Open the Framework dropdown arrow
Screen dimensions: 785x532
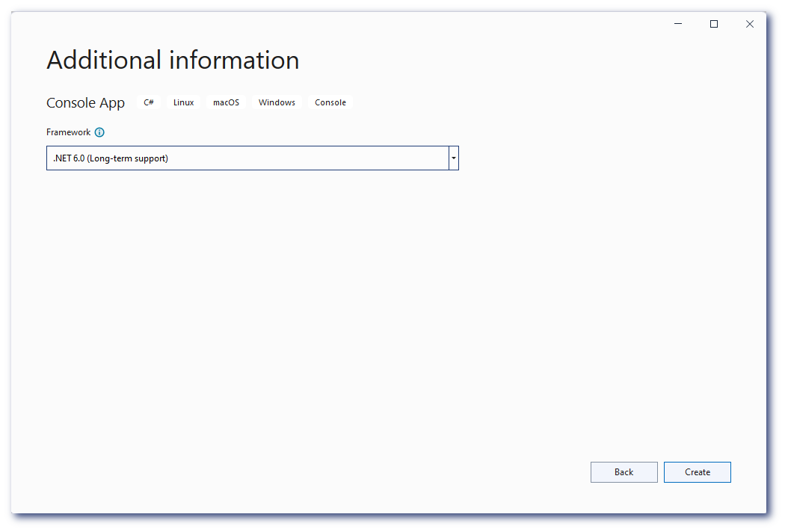coord(454,158)
